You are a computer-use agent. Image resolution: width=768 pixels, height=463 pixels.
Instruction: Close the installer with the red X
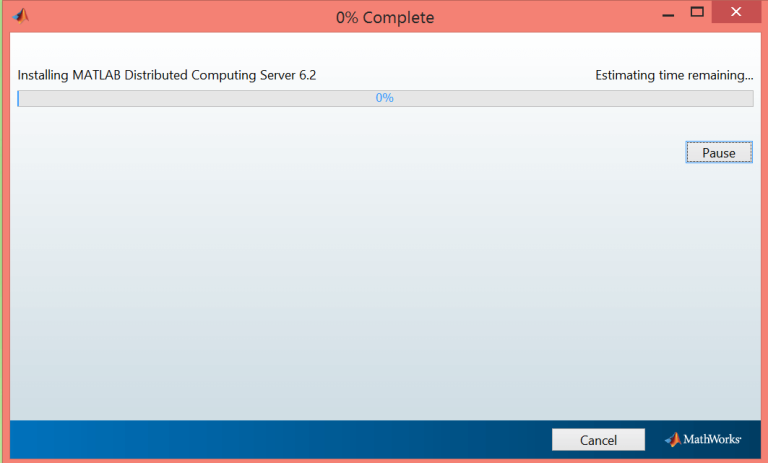pos(736,12)
